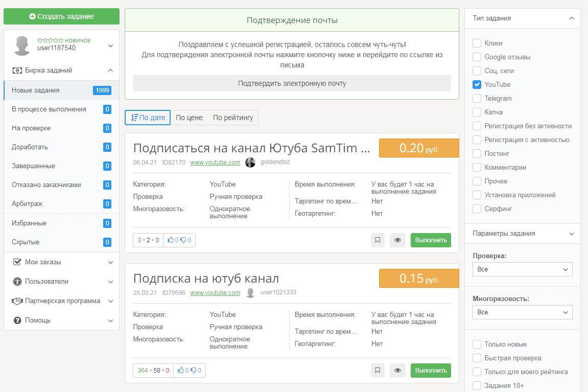Tick the Соц. сети checkbox
Image resolution: width=588 pixels, height=392 pixels.
point(477,71)
